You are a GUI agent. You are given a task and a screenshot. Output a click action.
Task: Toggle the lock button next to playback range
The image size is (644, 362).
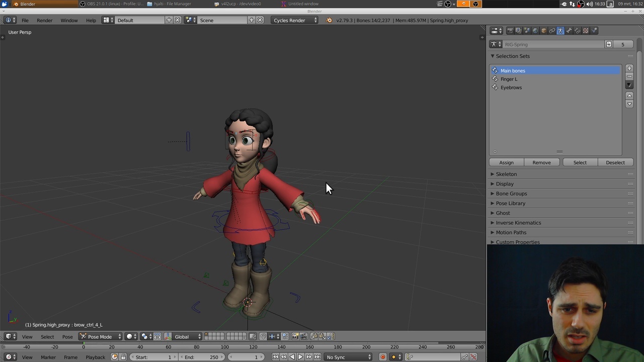pyautogui.click(x=124, y=357)
